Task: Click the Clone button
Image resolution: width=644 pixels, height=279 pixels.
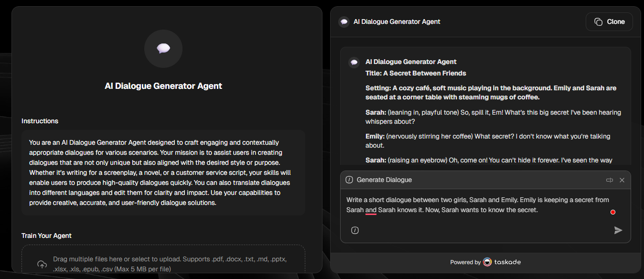Action: [x=609, y=21]
